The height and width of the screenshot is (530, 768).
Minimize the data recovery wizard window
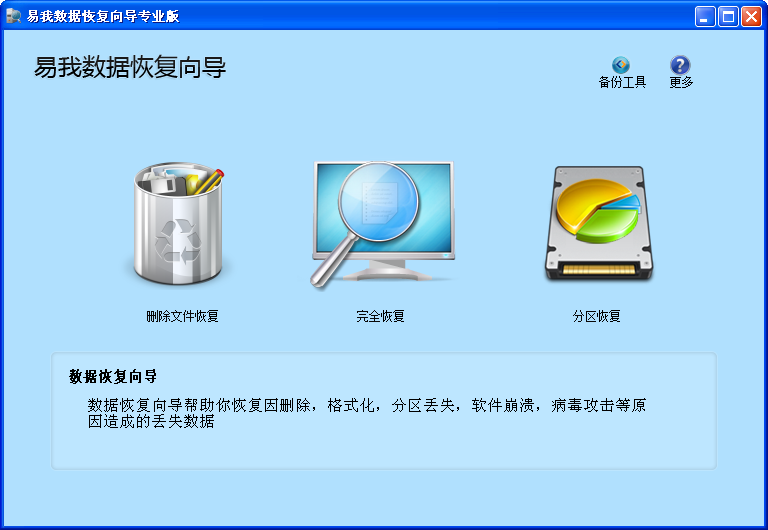pyautogui.click(x=705, y=17)
